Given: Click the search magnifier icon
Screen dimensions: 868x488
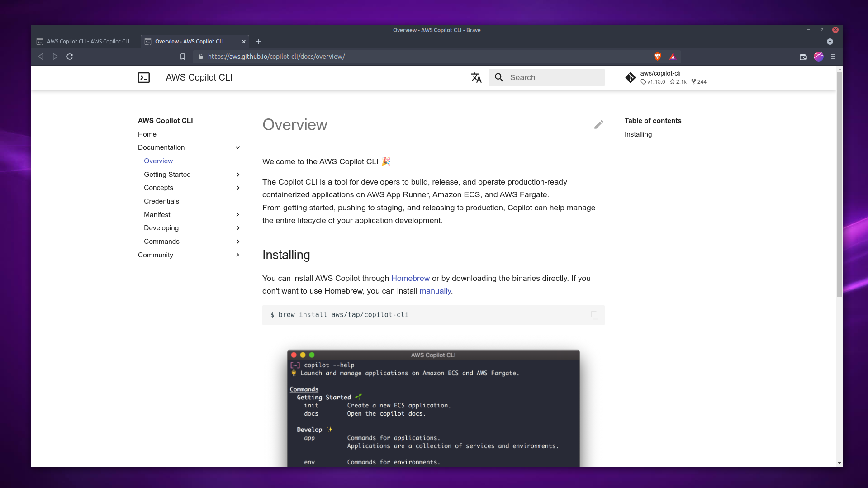Looking at the screenshot, I should pyautogui.click(x=499, y=77).
